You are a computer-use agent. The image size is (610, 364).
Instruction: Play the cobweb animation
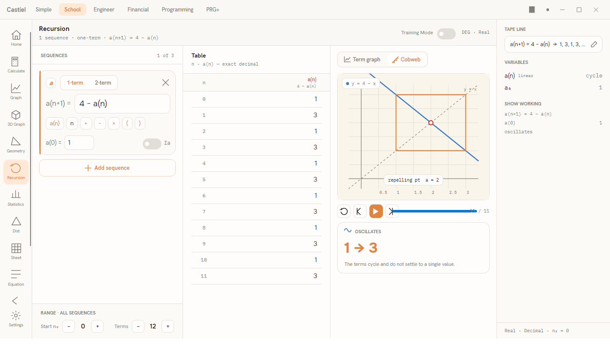pyautogui.click(x=376, y=211)
